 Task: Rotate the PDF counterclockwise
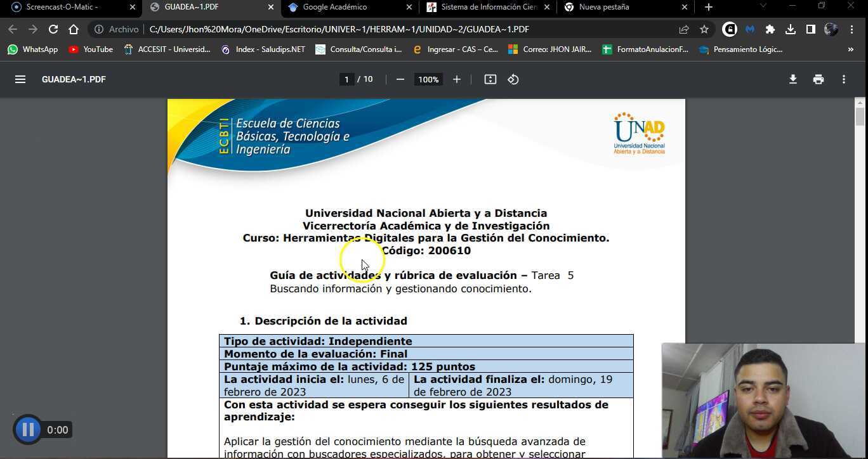(x=514, y=79)
